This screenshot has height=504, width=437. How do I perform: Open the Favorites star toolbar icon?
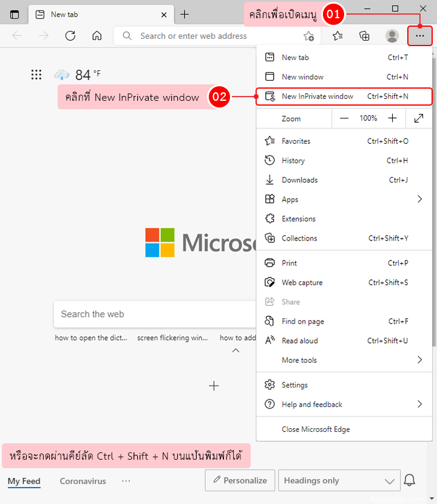(x=337, y=36)
